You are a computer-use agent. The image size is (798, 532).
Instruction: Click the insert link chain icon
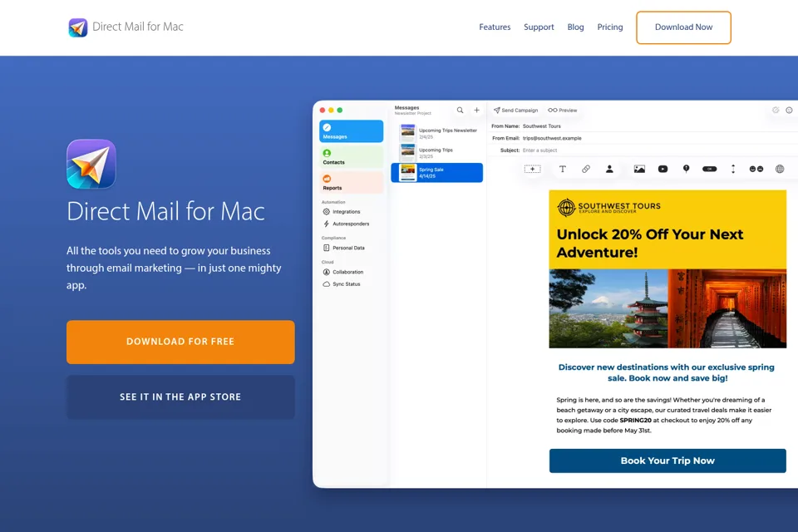(x=586, y=169)
